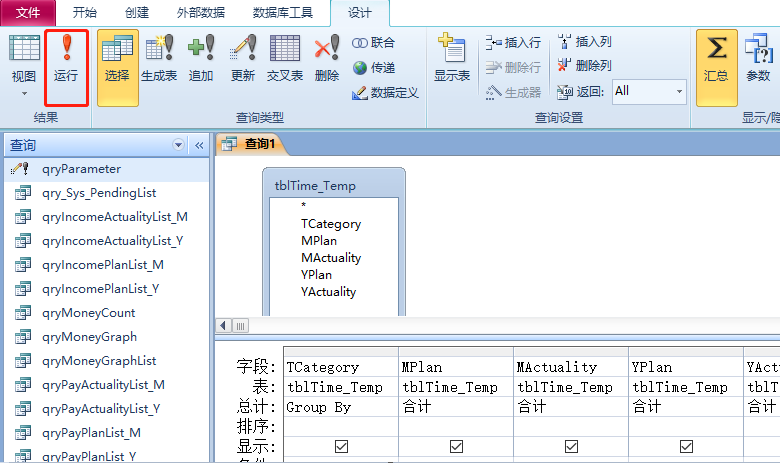Expand the View button dropdown arrow

[24, 93]
